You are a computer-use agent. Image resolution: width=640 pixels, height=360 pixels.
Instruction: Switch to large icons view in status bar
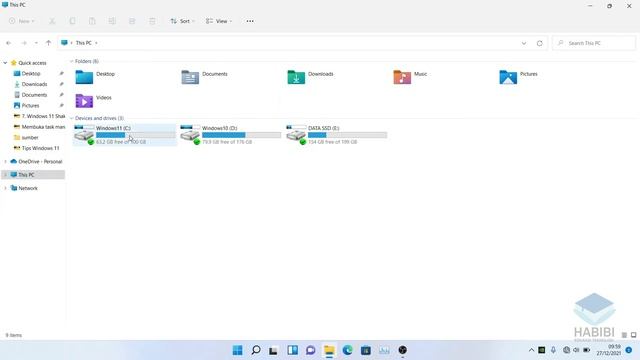click(x=633, y=335)
